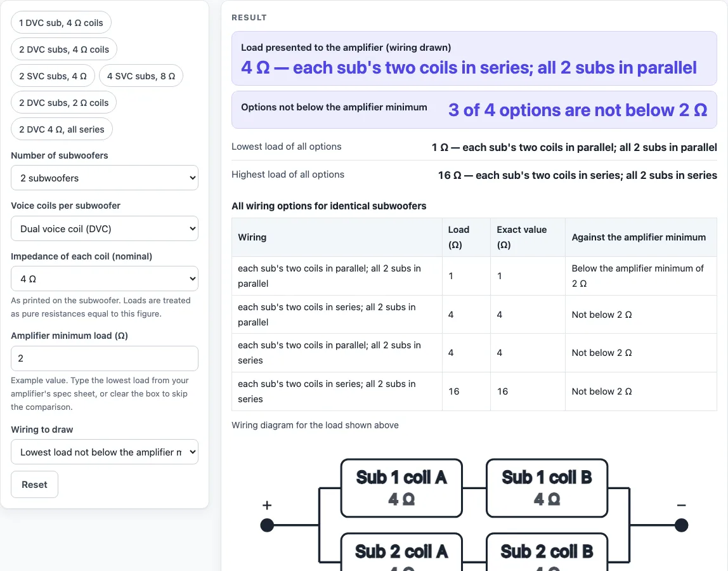Click the positive terminal dot in the diagram
Image resolution: width=728 pixels, height=571 pixels.
pos(267,525)
